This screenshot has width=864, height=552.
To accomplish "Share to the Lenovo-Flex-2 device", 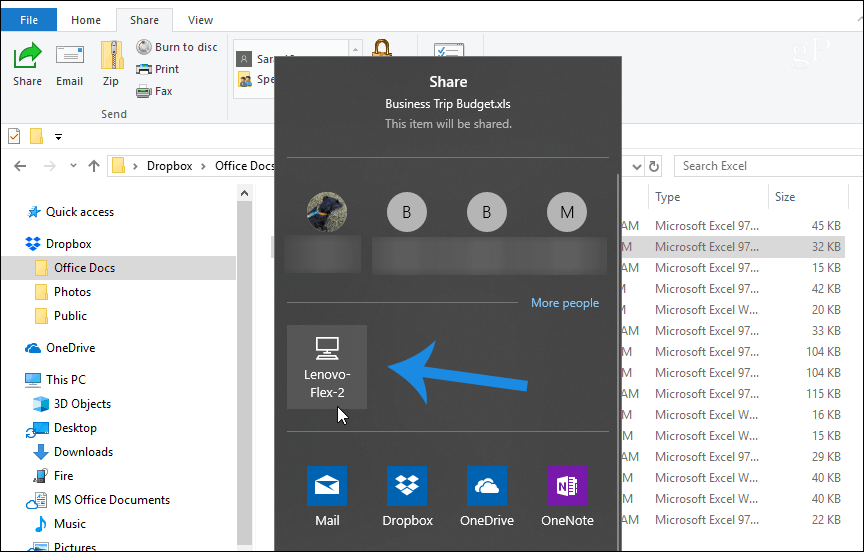I will pyautogui.click(x=327, y=367).
